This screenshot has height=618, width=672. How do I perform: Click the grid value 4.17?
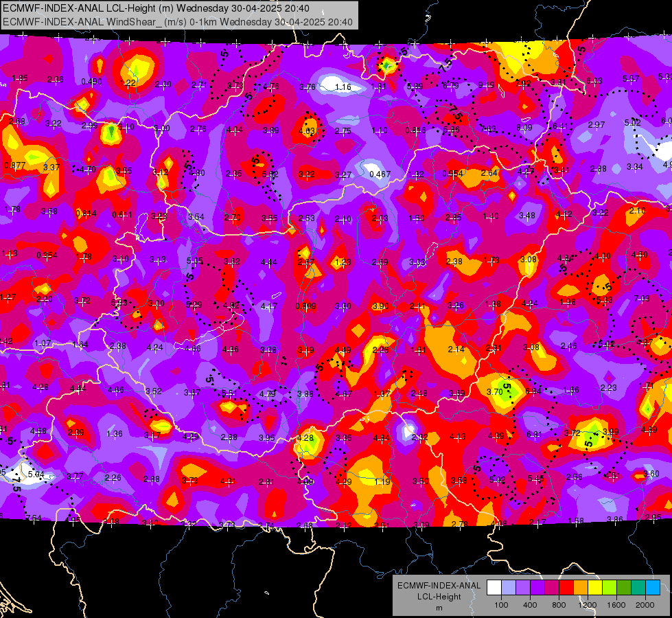(x=268, y=306)
